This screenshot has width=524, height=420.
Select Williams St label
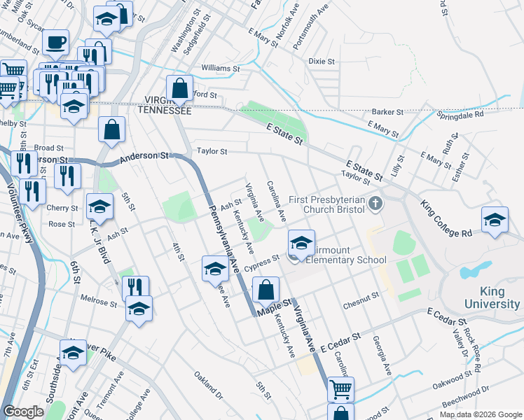click(x=221, y=69)
